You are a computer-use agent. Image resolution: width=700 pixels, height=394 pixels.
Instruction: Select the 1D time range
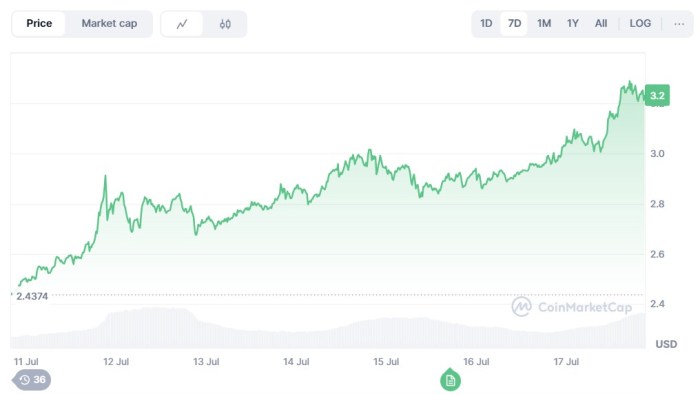coord(486,23)
